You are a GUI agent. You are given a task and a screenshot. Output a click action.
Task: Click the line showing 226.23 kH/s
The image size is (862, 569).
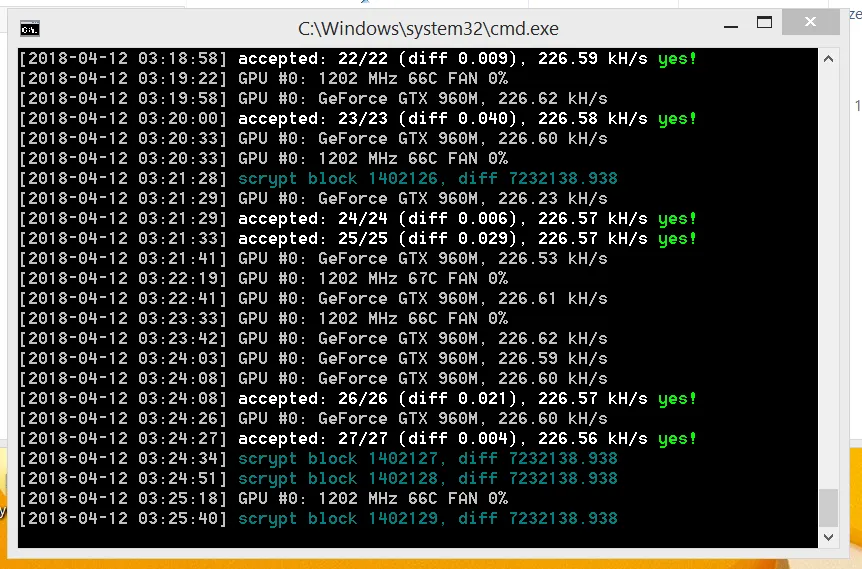point(313,198)
